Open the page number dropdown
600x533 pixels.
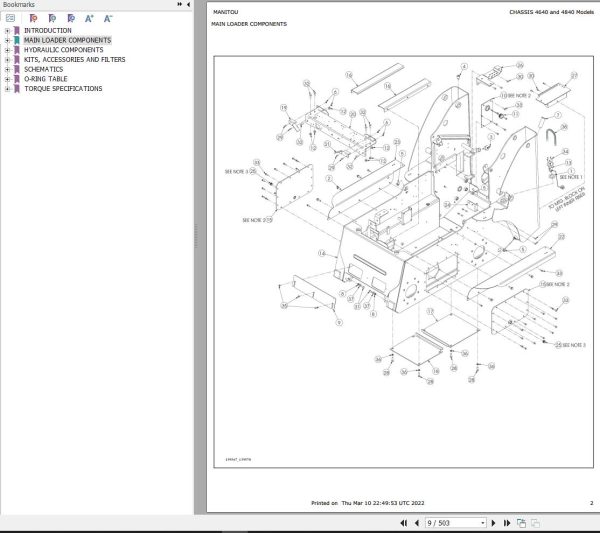tap(483, 523)
